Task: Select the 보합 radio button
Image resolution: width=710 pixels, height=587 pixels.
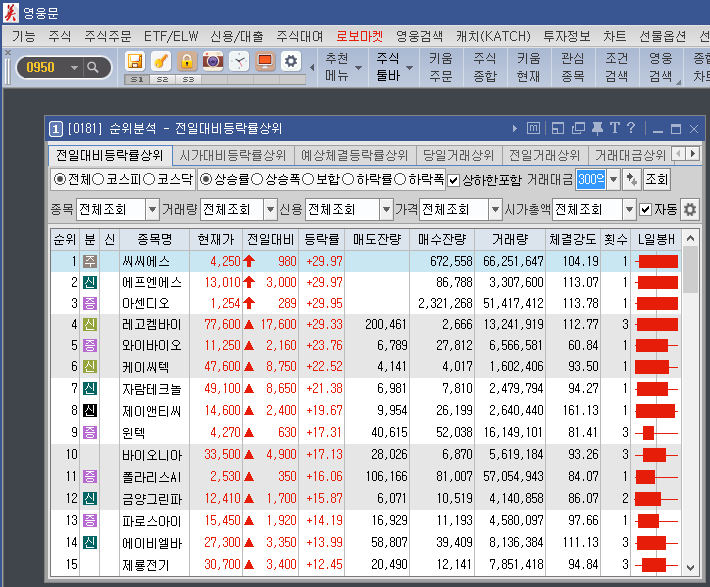Action: 308,179
